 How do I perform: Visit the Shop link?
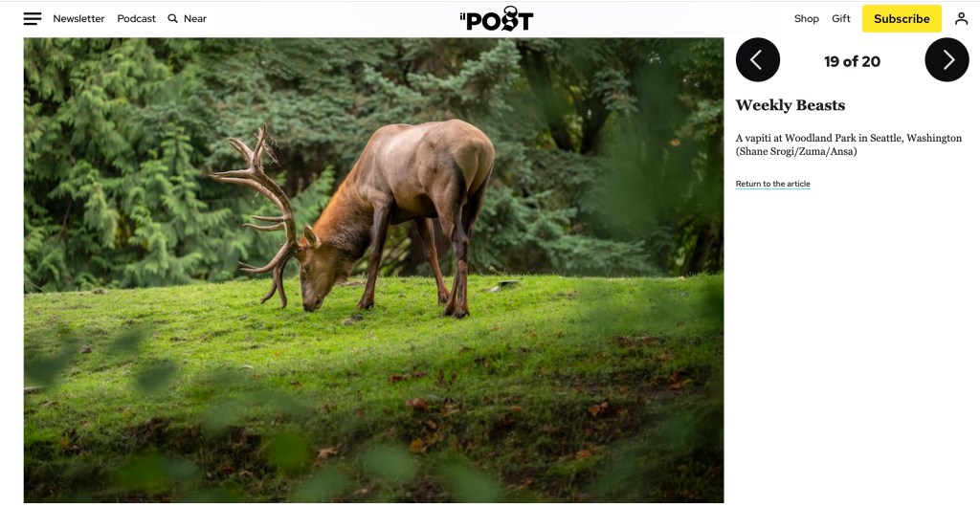(806, 19)
